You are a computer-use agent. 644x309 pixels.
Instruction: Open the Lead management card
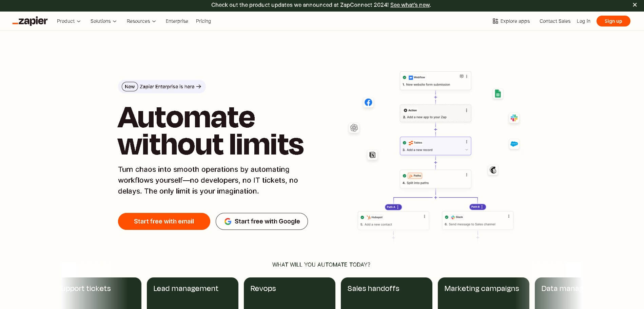click(x=193, y=293)
